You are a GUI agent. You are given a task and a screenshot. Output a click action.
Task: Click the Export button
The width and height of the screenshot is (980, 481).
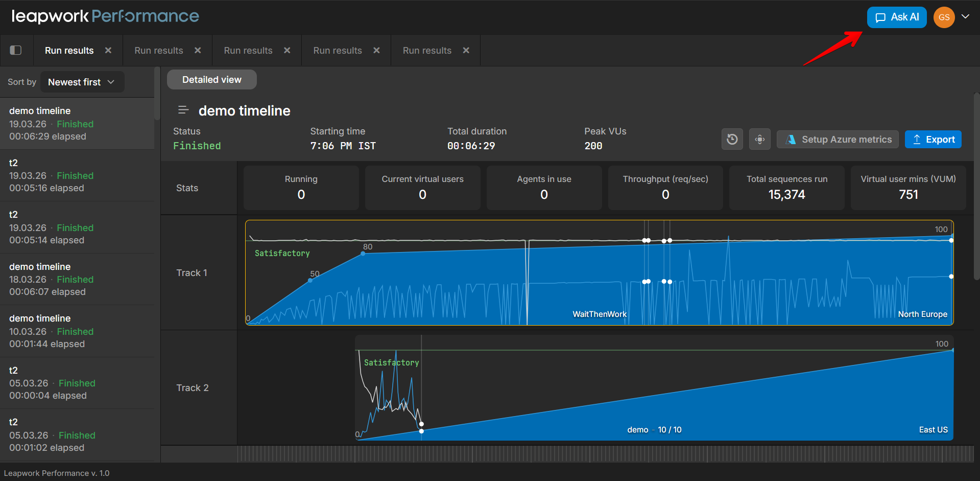pyautogui.click(x=933, y=140)
